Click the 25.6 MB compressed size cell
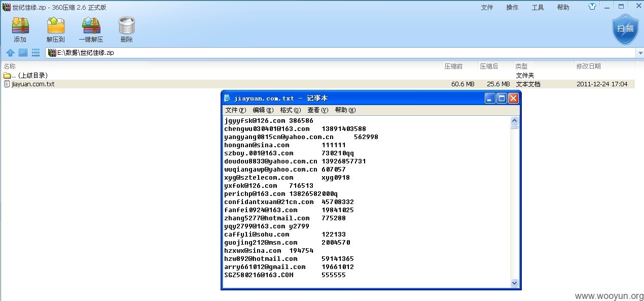Viewport: 644px width, 301px height. [x=498, y=84]
